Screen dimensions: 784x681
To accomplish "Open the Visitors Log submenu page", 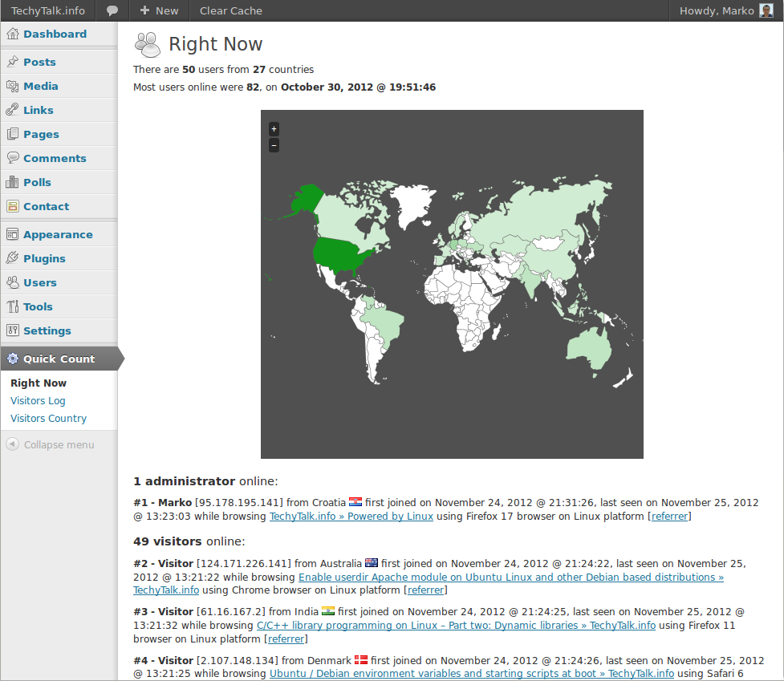I will click(x=38, y=400).
